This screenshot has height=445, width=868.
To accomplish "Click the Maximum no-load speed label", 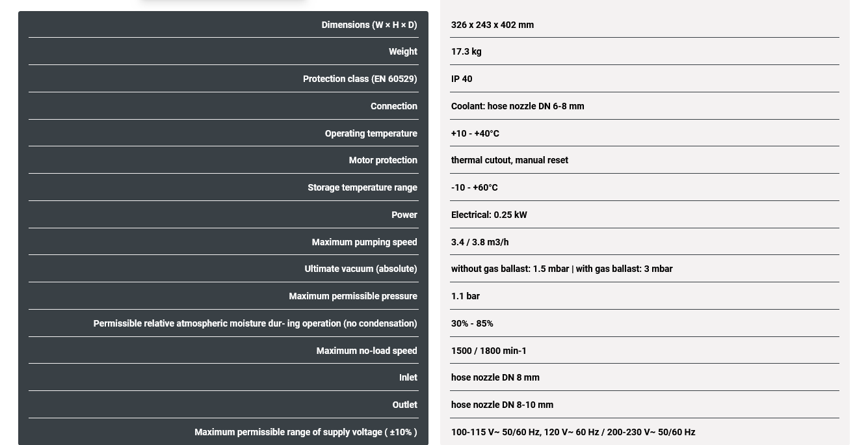I will [x=366, y=351].
